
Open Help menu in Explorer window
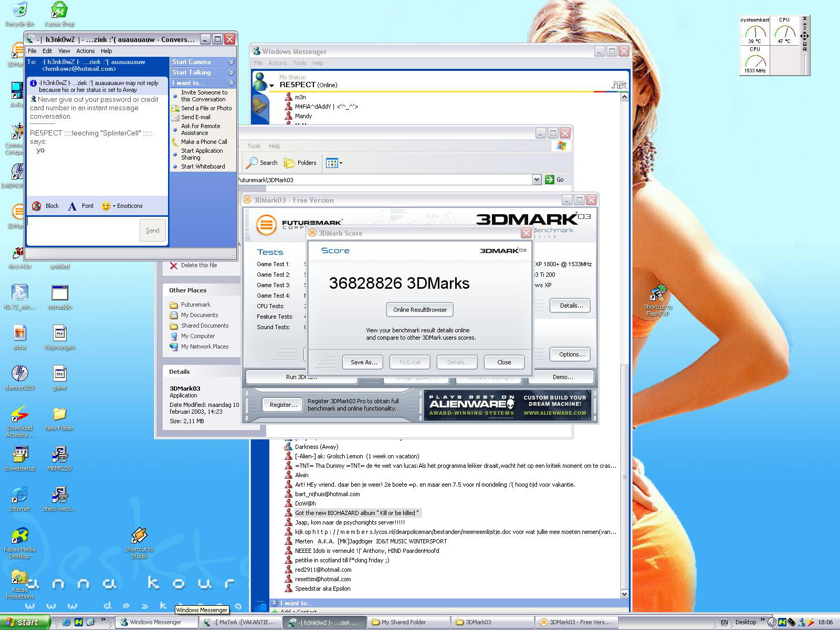click(x=274, y=146)
